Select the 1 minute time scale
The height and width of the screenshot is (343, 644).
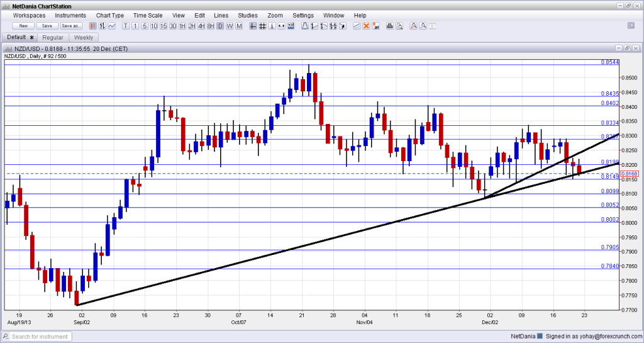click(x=135, y=26)
